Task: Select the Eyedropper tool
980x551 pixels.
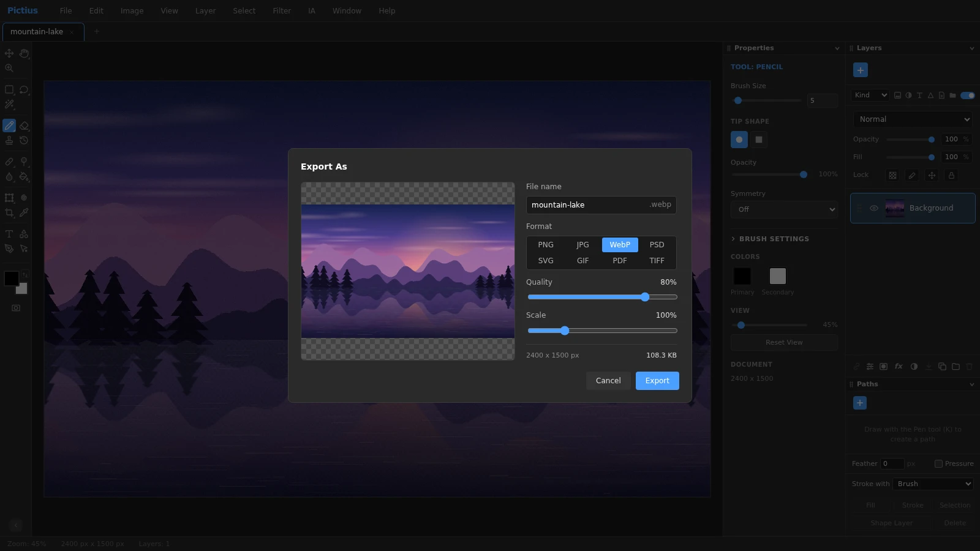Action: coord(24,212)
